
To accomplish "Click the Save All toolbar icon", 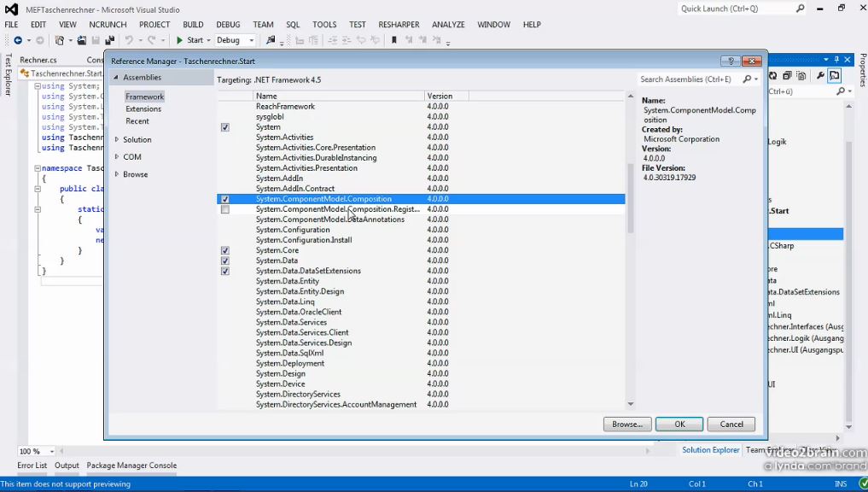I will (109, 40).
